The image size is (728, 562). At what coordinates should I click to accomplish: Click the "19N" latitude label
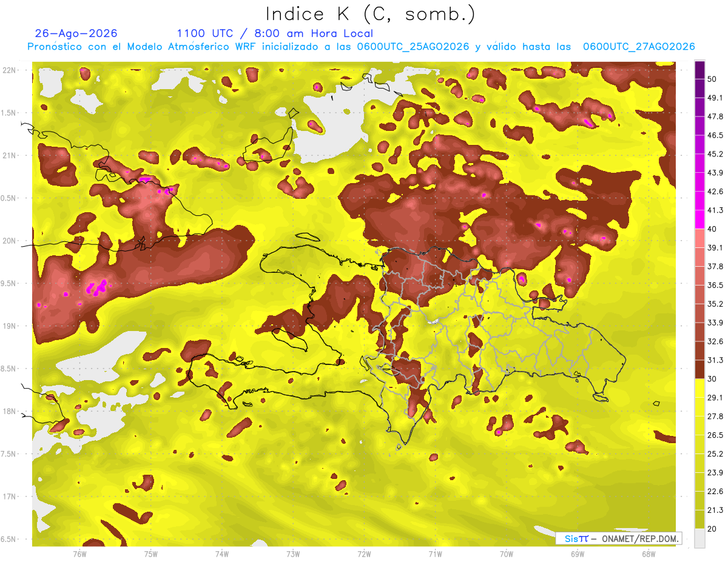9,326
